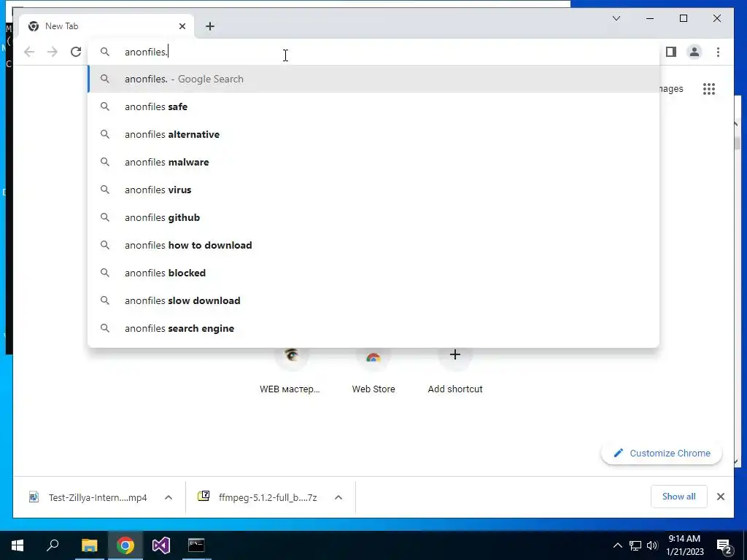Open the Google apps grid
The height and width of the screenshot is (560, 747).
[709, 89]
